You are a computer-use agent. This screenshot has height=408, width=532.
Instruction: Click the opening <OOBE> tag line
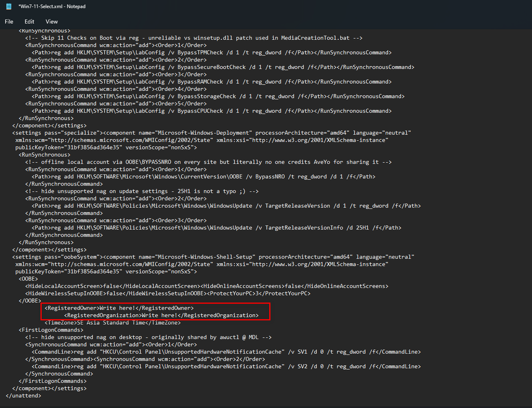tap(29, 279)
